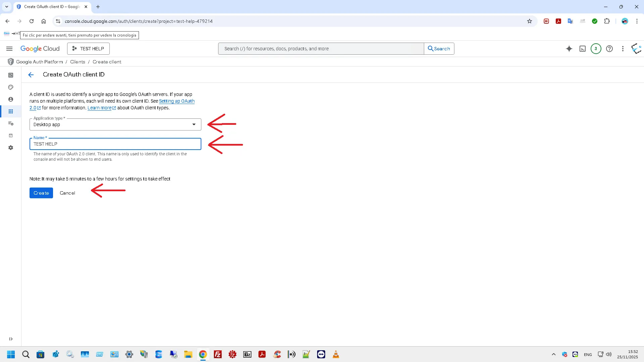
Task: Open the Overview icon in the sidebar
Action: pyautogui.click(x=11, y=75)
